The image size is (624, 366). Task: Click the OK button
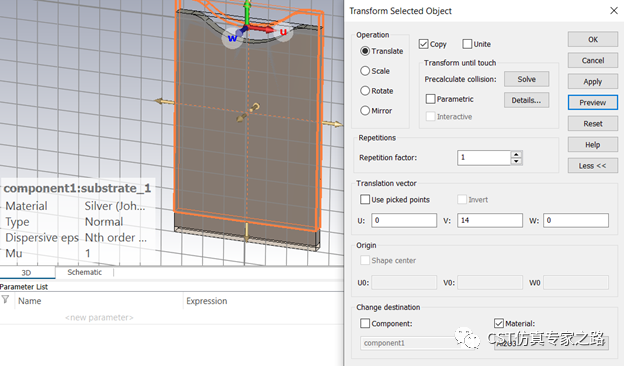point(593,39)
